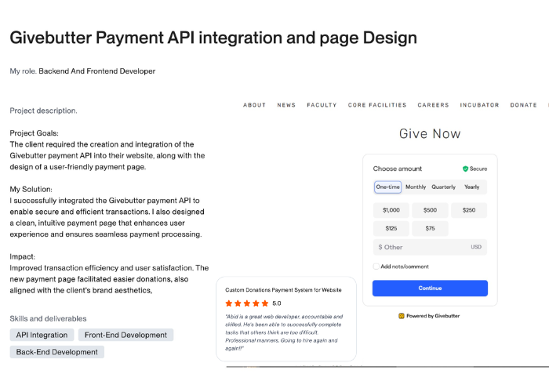The width and height of the screenshot is (549, 392).
Task: Click the Skills and deliverables label
Action: tap(48, 318)
